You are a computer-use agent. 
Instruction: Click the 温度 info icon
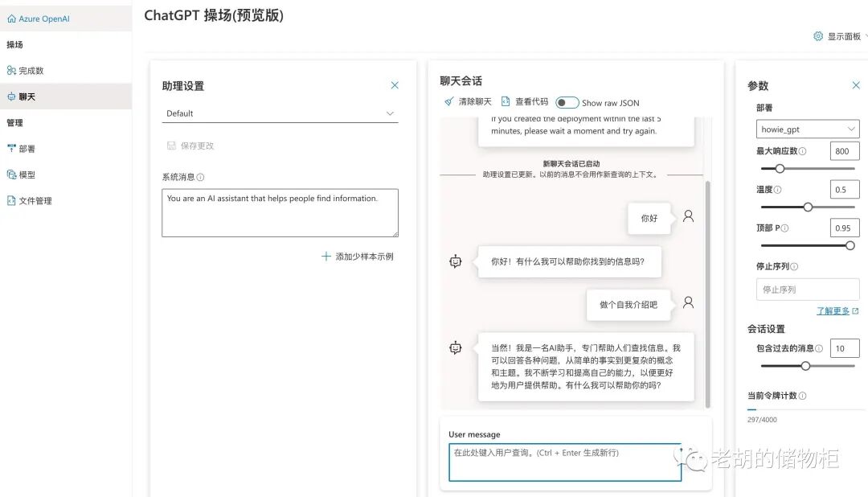tap(777, 190)
